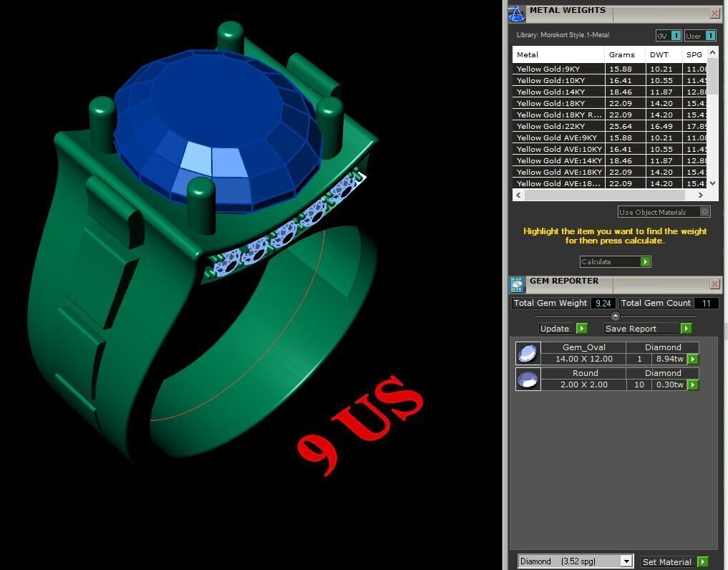Select the Yellow Gold:18KY row

pos(610,103)
